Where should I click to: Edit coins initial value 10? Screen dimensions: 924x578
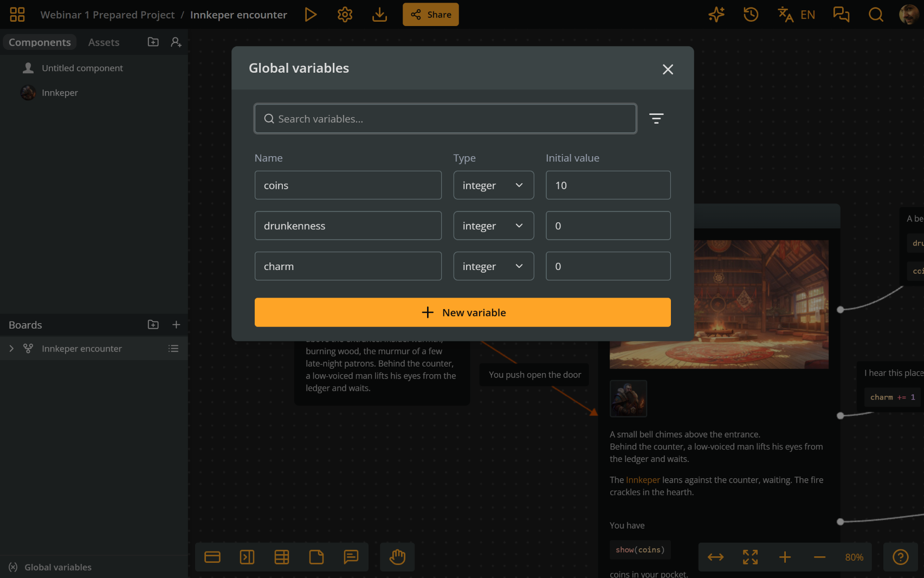(x=608, y=185)
